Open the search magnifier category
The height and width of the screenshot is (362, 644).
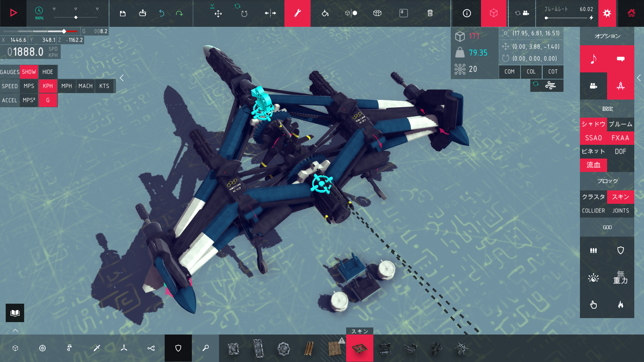click(206, 348)
